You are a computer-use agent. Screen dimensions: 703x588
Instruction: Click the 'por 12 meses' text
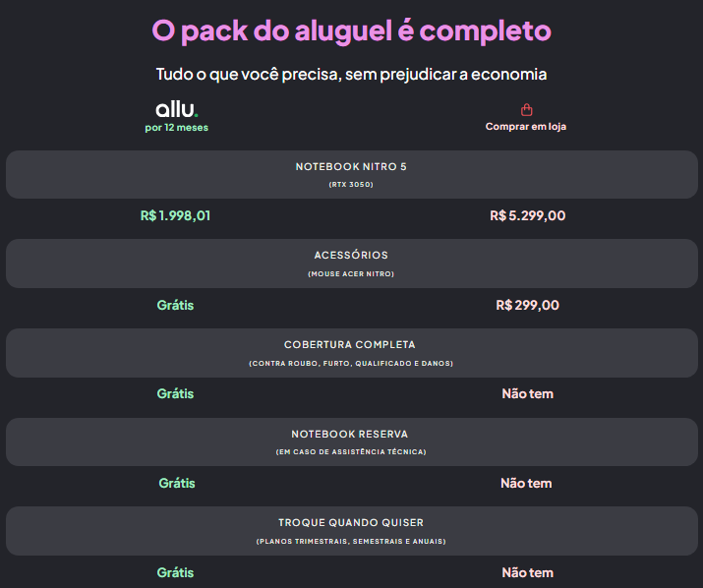coord(177,127)
